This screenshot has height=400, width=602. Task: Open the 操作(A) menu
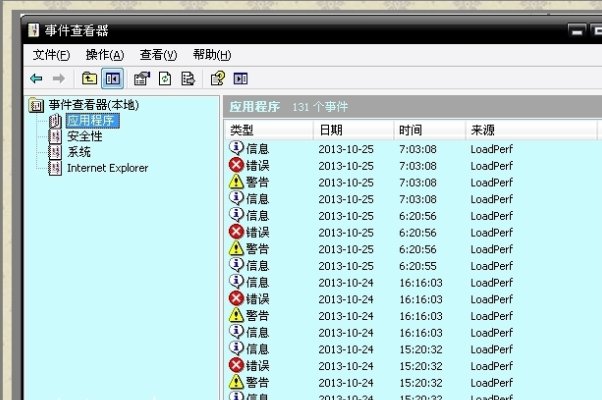tap(105, 55)
